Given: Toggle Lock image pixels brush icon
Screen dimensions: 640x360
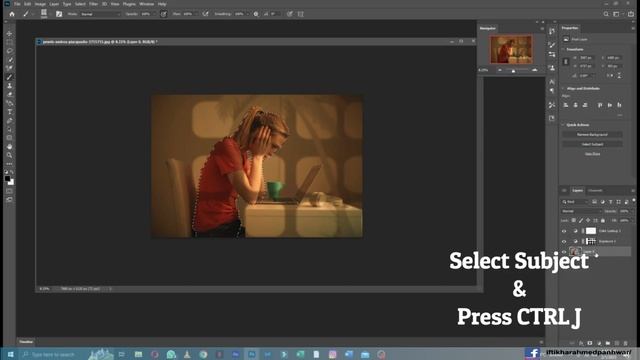Looking at the screenshot, I should 581,220.
